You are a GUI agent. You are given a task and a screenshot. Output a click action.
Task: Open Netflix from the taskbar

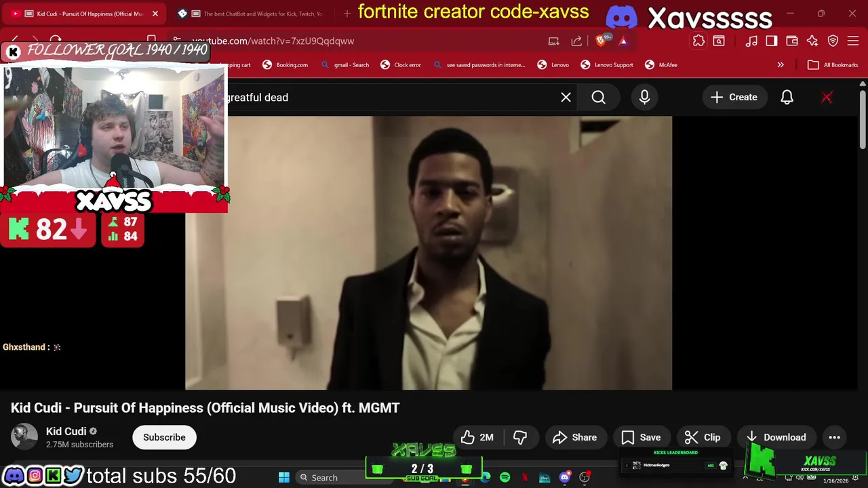pos(526,478)
